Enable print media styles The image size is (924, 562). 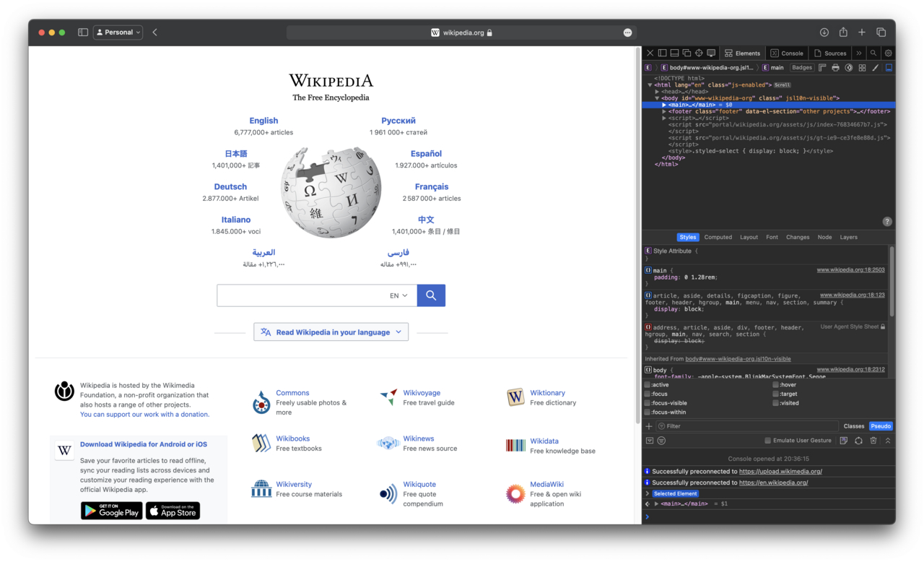(x=835, y=68)
